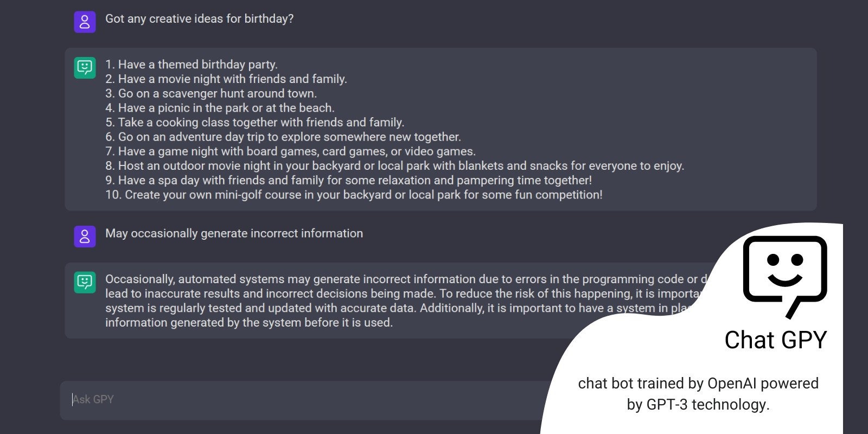Click the first purple user avatar icon
This screenshot has width=868, height=434.
pos(85,22)
